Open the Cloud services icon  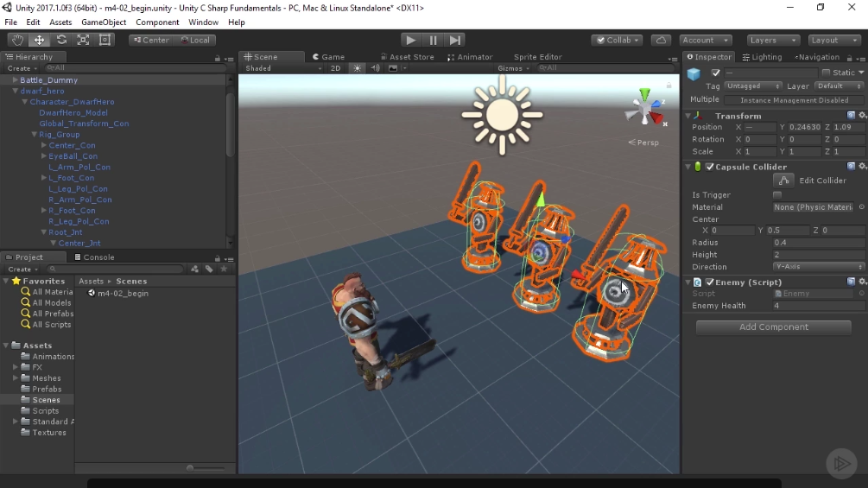(x=661, y=40)
